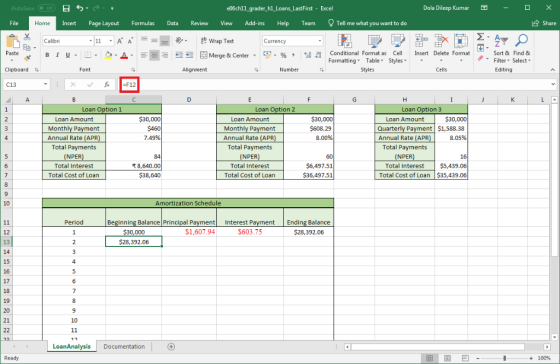Click Increase Decimal icon

[307, 55]
